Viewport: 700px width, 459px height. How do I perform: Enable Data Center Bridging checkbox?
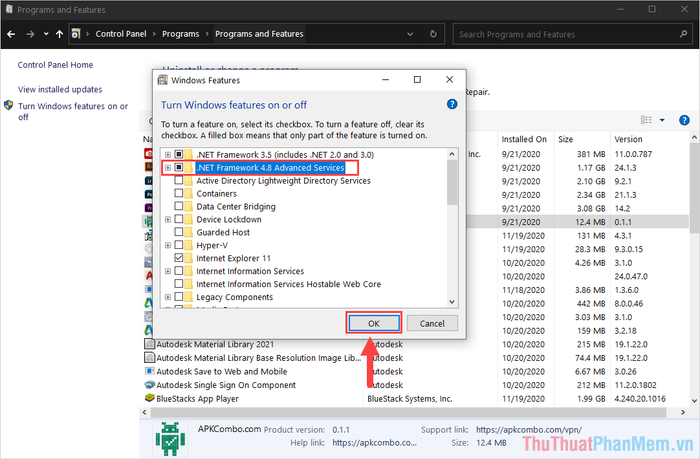pyautogui.click(x=179, y=206)
